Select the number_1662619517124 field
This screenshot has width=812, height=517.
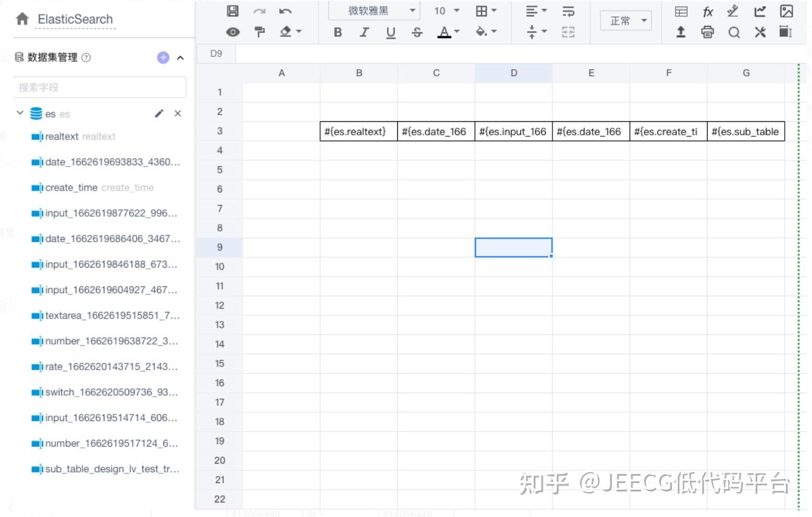tap(104, 443)
